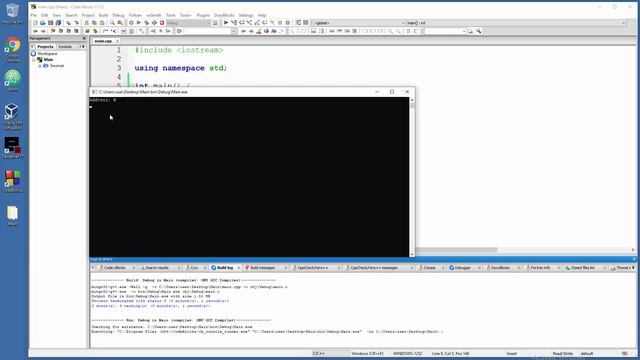Open Google Chrome desktop shortcut
This screenshot has height=360, width=640.
tap(13, 50)
